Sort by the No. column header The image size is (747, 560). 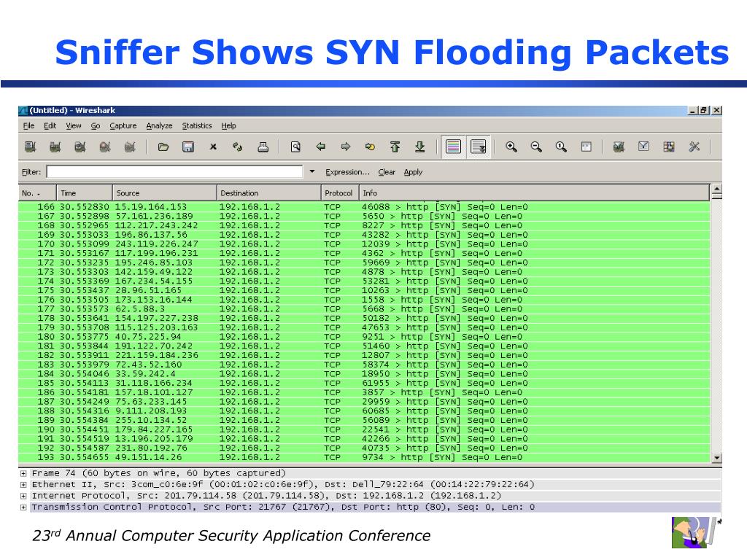tap(38, 192)
